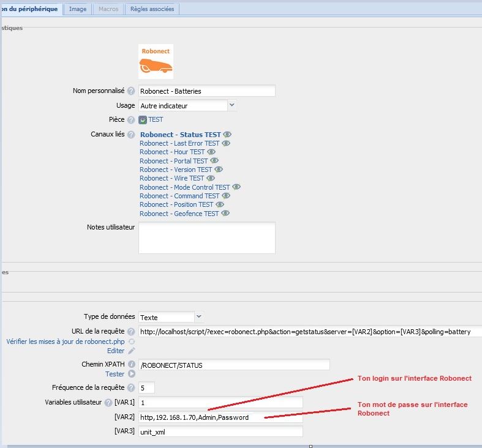Open help icon beside Canaux liés

pos(131,135)
